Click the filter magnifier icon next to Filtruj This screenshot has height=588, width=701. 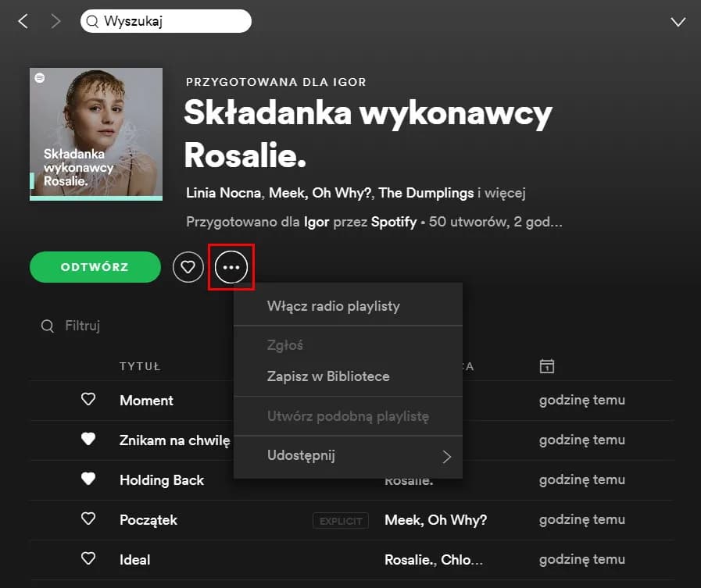click(x=47, y=326)
